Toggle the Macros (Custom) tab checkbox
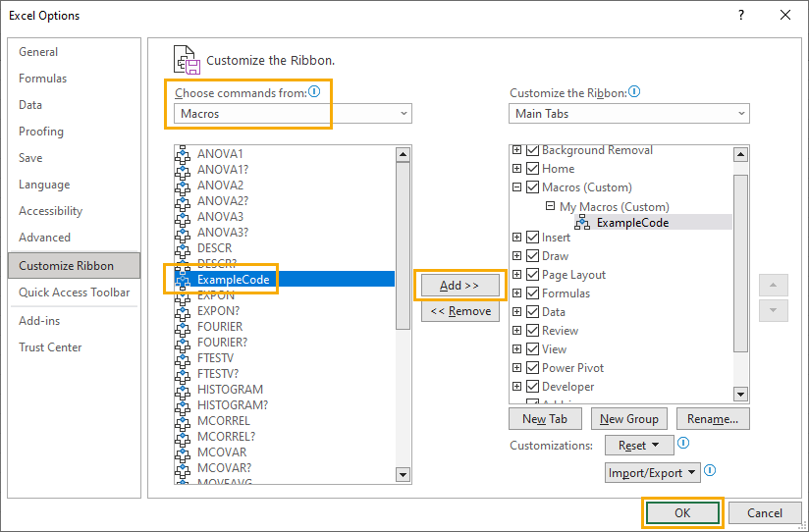 click(532, 187)
